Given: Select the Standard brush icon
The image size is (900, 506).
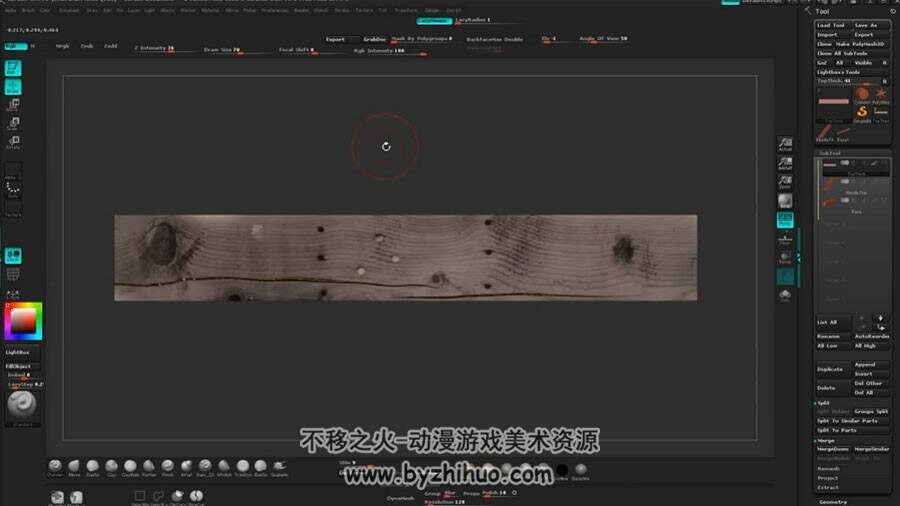Looking at the screenshot, I should tap(55, 468).
